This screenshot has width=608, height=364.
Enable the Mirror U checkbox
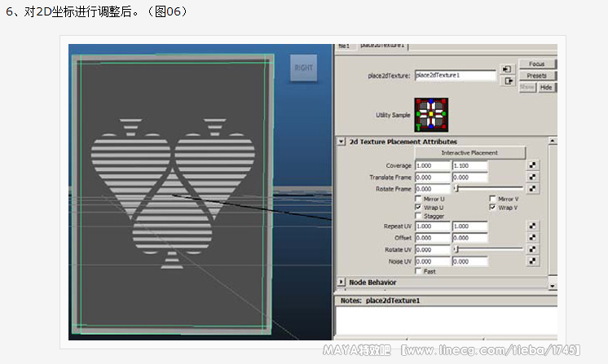(419, 199)
